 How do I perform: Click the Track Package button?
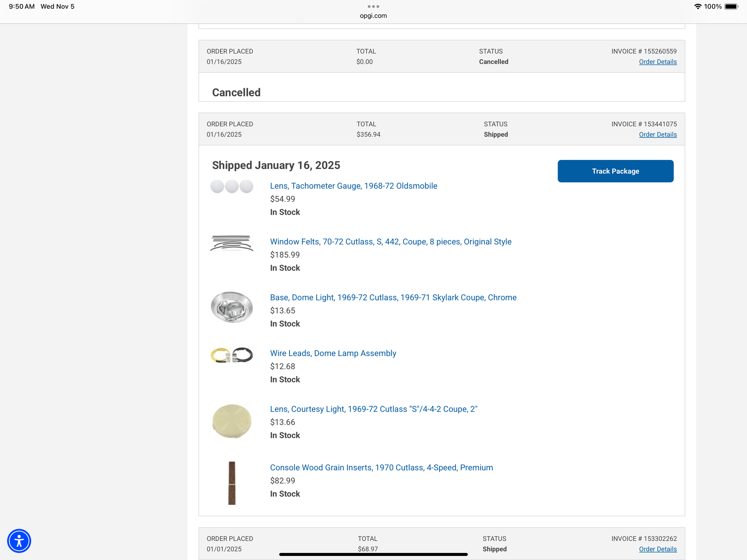[615, 171]
